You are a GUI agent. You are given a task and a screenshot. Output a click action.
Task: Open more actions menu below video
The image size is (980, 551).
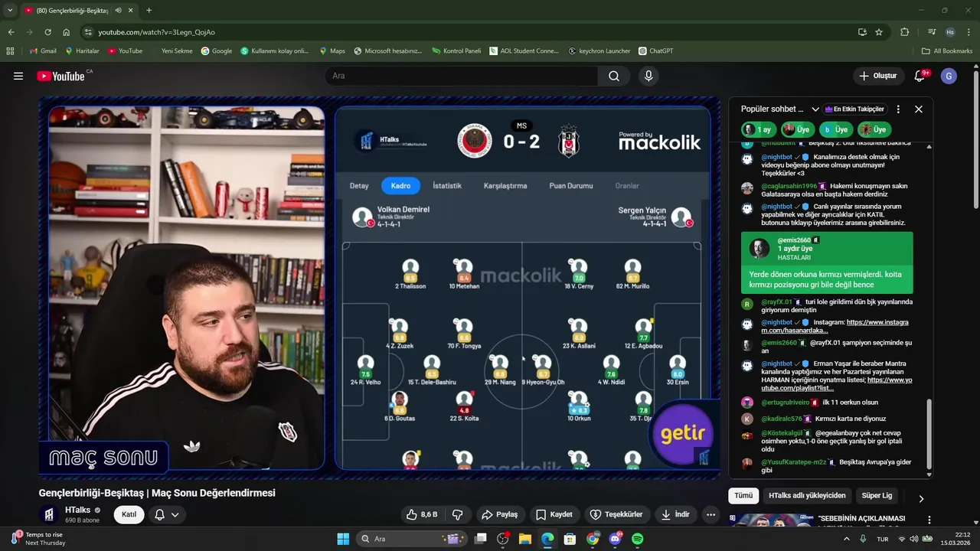(x=710, y=514)
